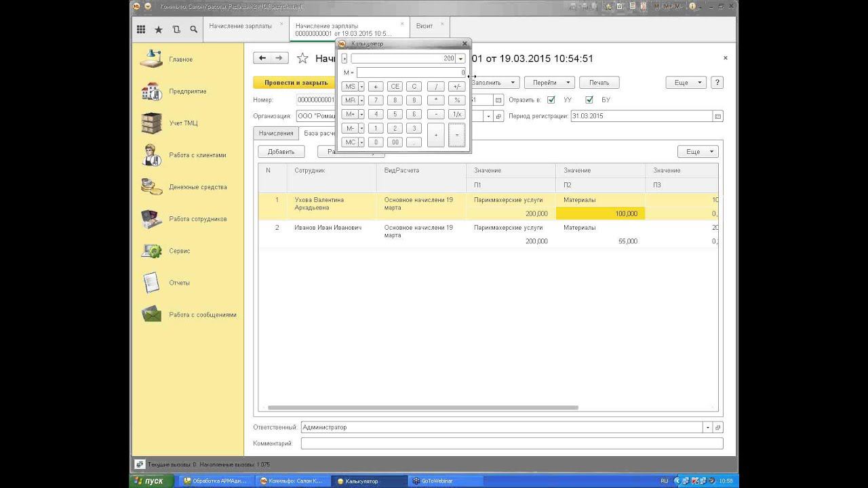
Task: Open the Предприятие section
Action: (x=187, y=91)
